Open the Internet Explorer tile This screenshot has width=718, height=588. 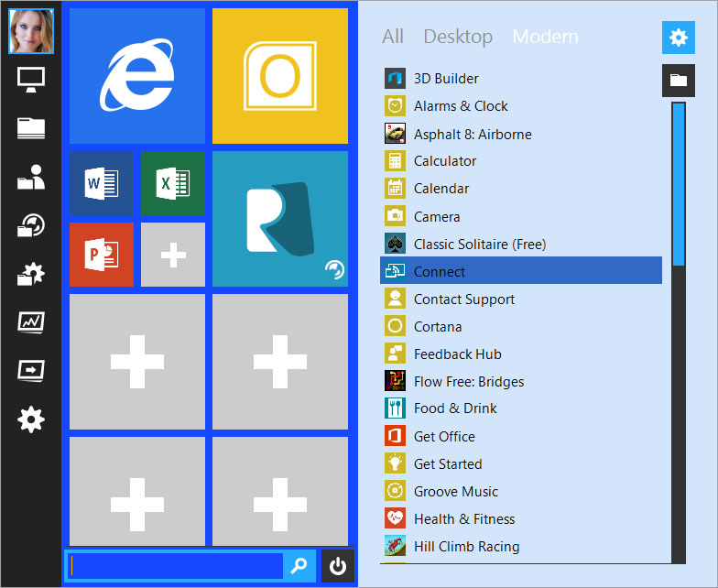(x=137, y=76)
